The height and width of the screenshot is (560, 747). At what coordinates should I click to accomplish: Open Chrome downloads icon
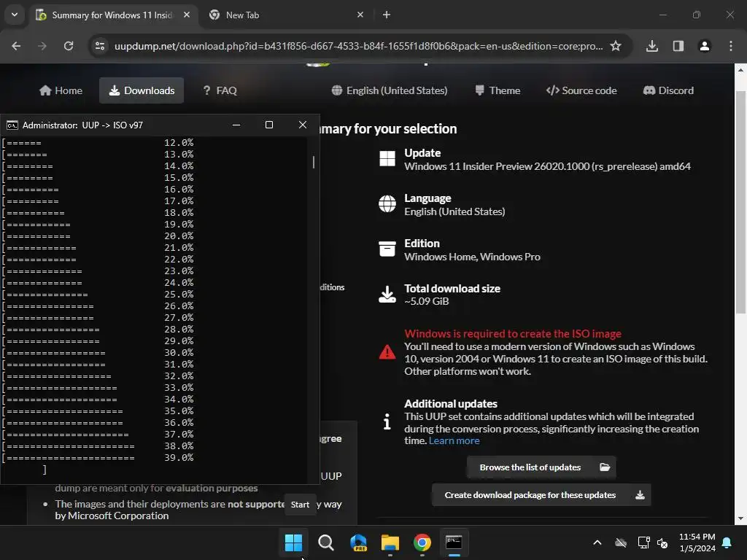coord(652,46)
